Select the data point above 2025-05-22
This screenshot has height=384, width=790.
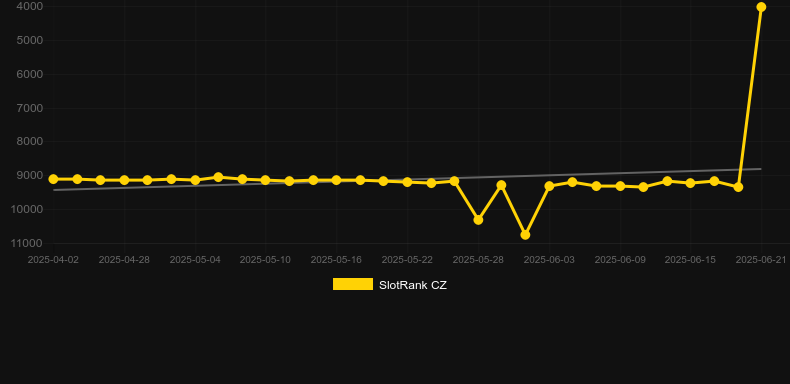(x=407, y=182)
